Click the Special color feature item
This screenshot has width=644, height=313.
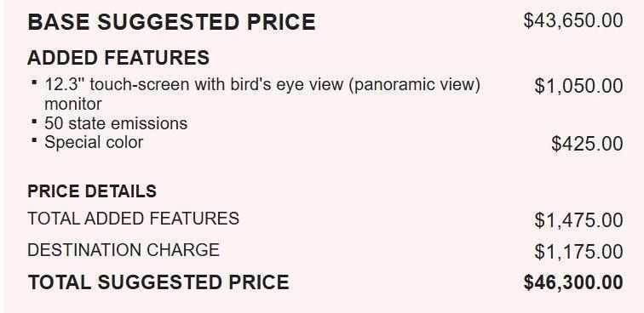coord(94,143)
